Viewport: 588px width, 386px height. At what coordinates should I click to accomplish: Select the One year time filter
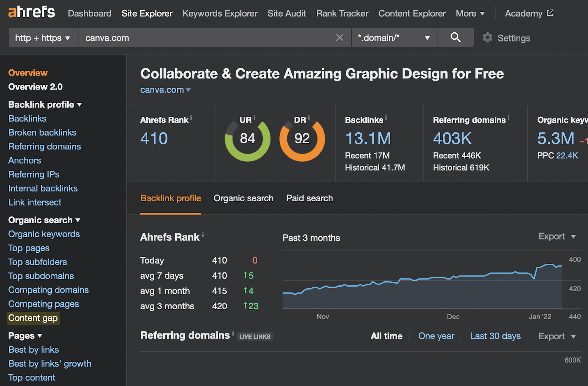(x=436, y=336)
